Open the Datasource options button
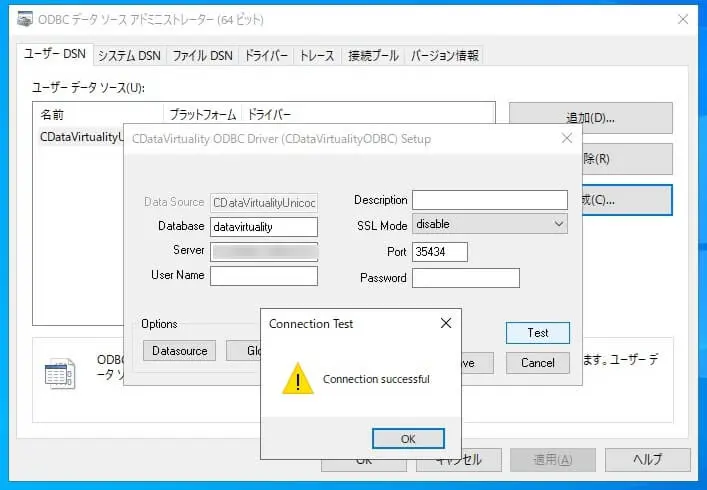Screen dimensions: 707x490 click(179, 351)
